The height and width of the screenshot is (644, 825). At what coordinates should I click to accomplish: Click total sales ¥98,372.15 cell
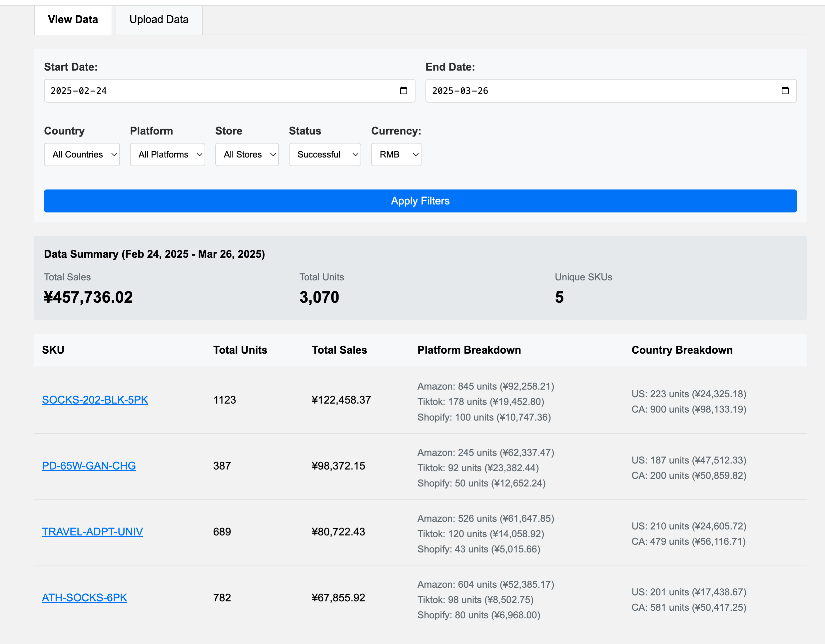pos(339,466)
